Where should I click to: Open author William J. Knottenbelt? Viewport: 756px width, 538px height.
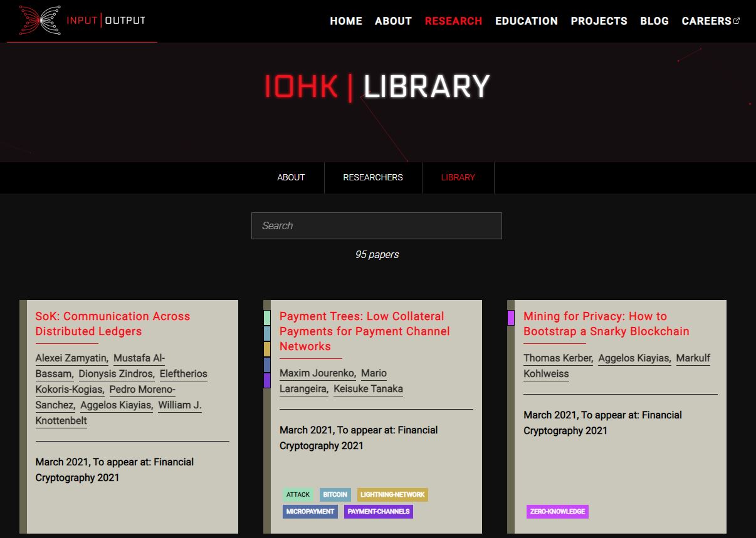click(118, 413)
